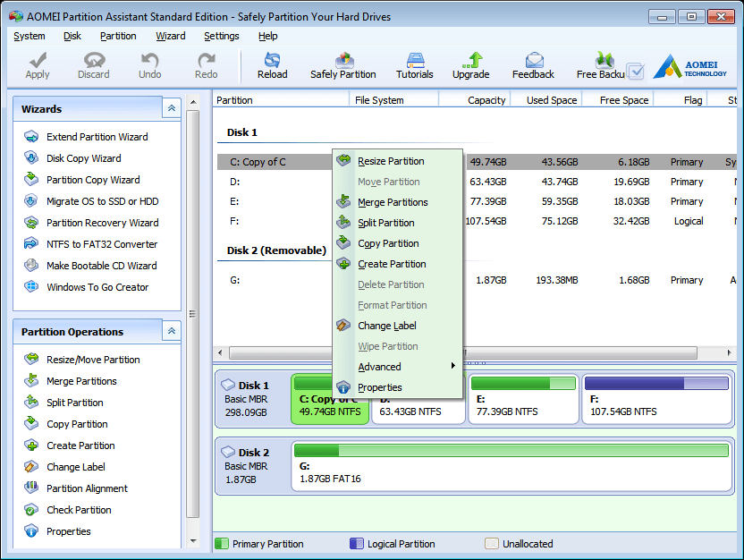Collapse the Partition Operations panel
Viewport: 744px width, 560px height.
[171, 331]
